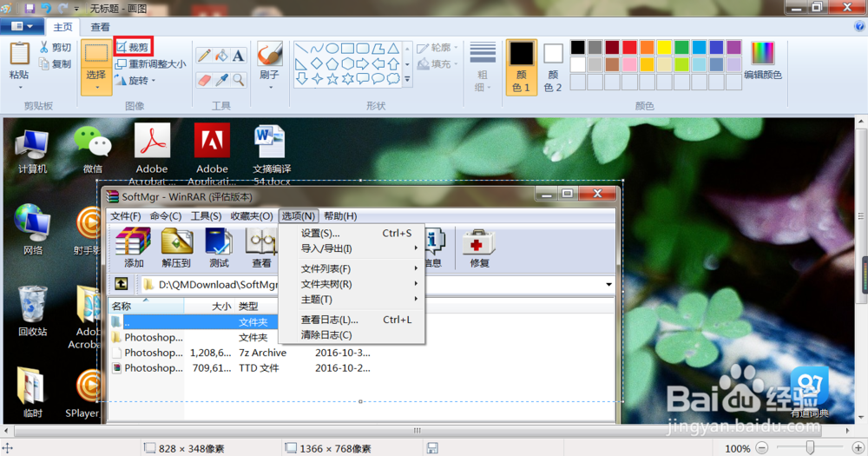Open the 填充 shape fill dropdown
The height and width of the screenshot is (456, 868).
pyautogui.click(x=437, y=63)
